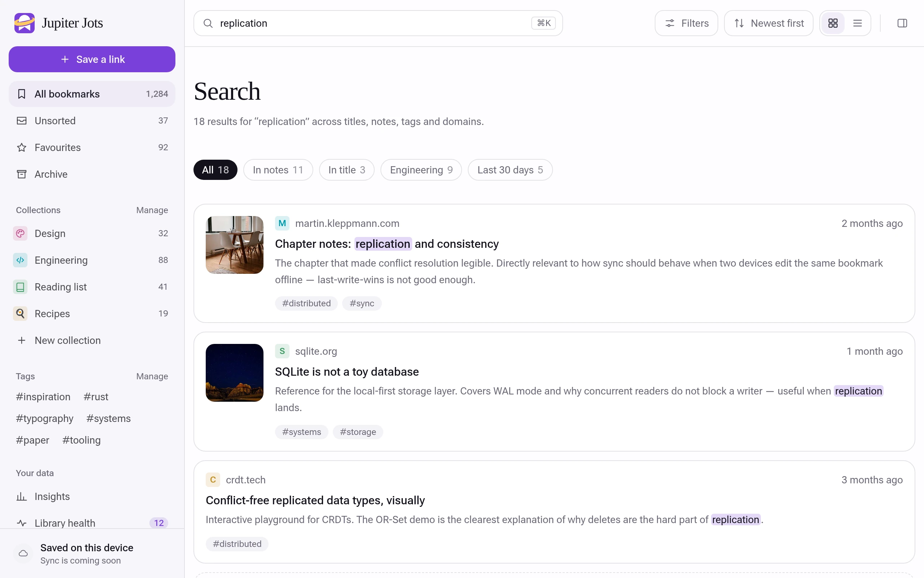The image size is (924, 578).
Task: Select the In title 3 filter chip
Action: pos(347,170)
